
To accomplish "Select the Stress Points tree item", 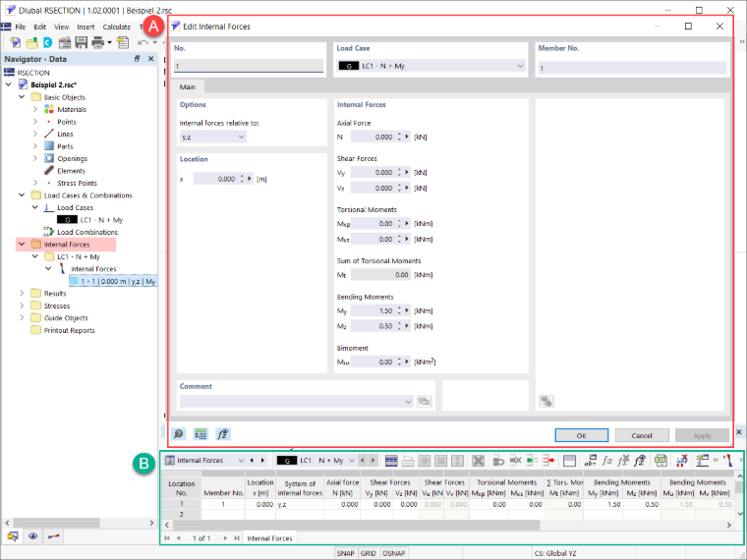I will 78,183.
